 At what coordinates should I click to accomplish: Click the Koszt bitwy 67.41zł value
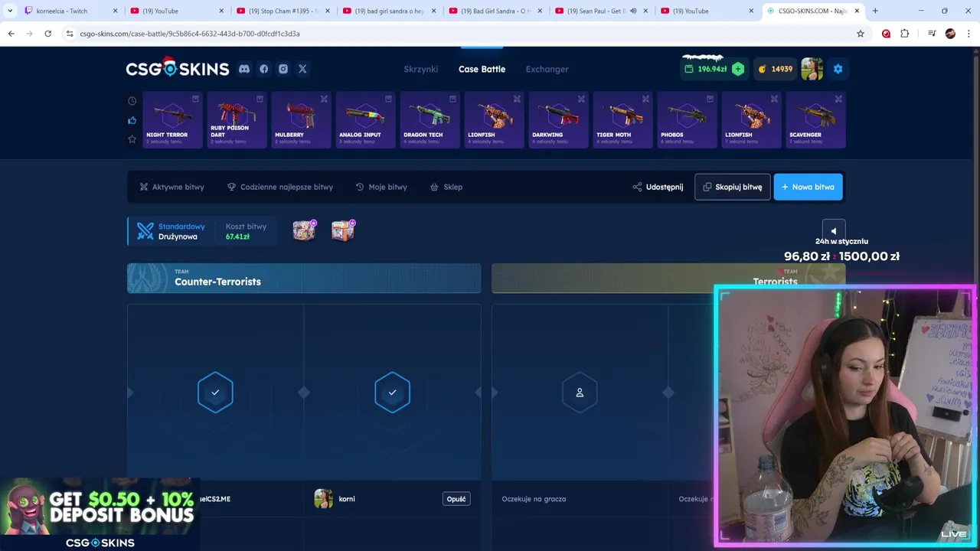tap(237, 236)
